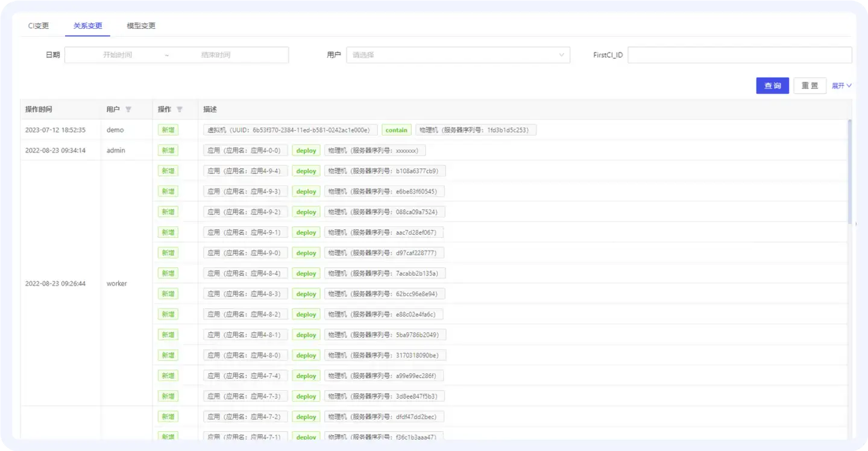
Task: Open the 用户 请选择 dropdown
Action: [x=458, y=55]
